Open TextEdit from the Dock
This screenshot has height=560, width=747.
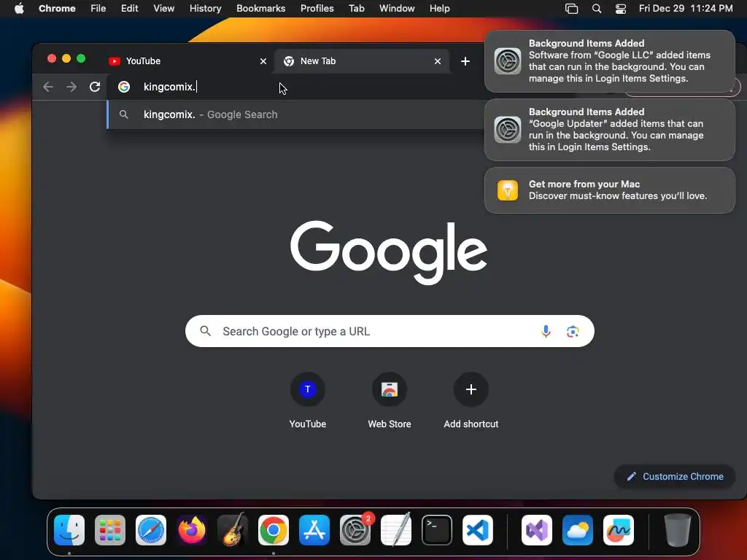pos(396,530)
